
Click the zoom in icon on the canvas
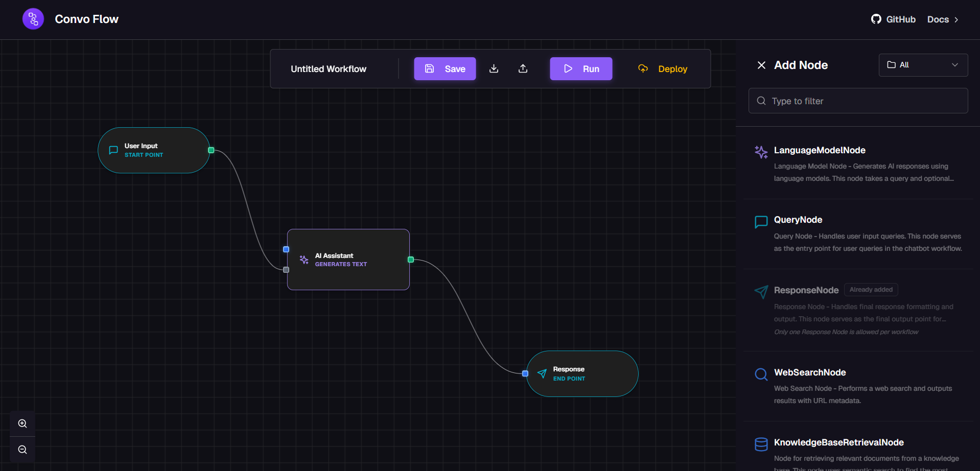pyautogui.click(x=22, y=423)
